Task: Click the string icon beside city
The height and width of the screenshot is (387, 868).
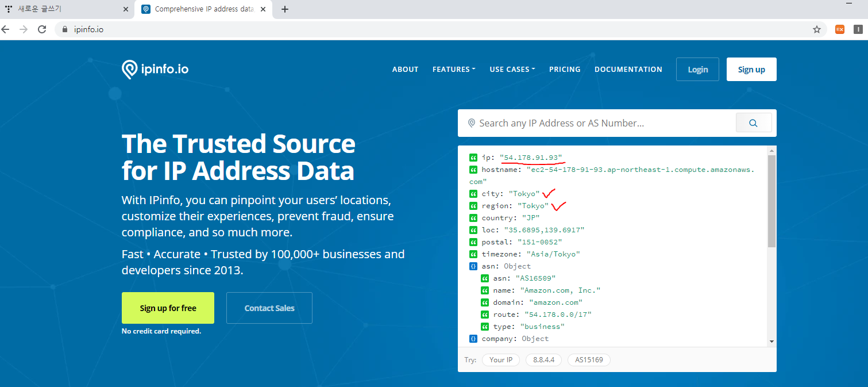Action: (x=473, y=194)
